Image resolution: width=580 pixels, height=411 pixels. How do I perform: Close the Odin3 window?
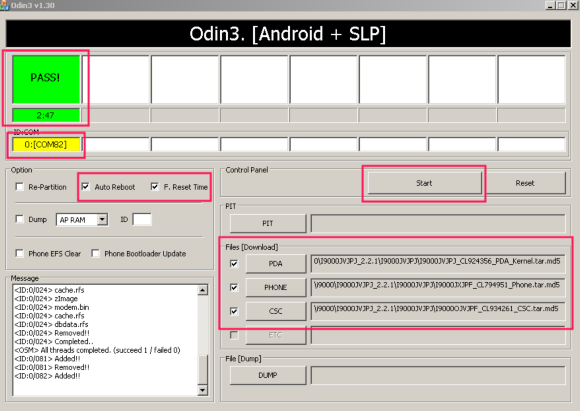coord(573,5)
